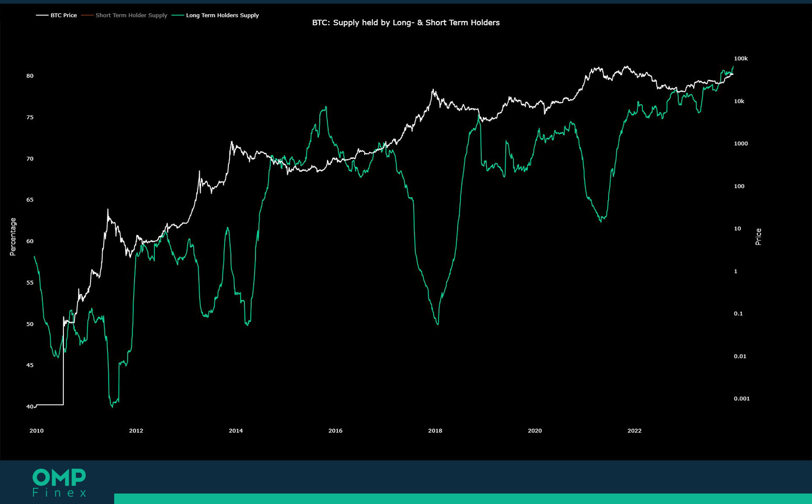Image resolution: width=812 pixels, height=504 pixels.
Task: Click the 2014 x-axis tick label
Action: (x=236, y=431)
